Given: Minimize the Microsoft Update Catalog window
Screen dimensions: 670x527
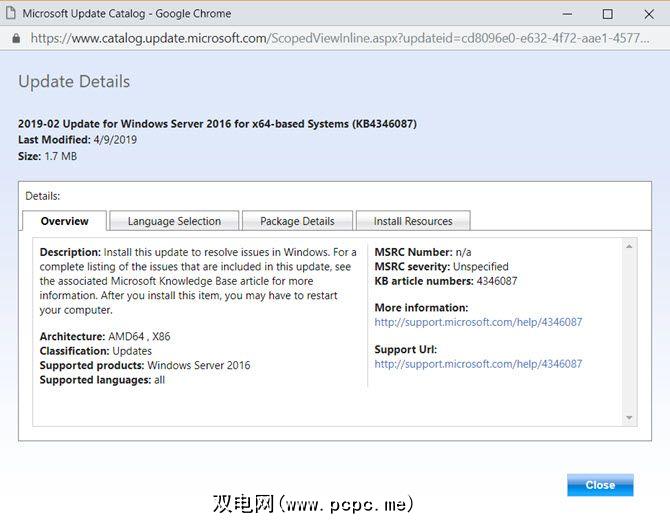Looking at the screenshot, I should coord(567,14).
